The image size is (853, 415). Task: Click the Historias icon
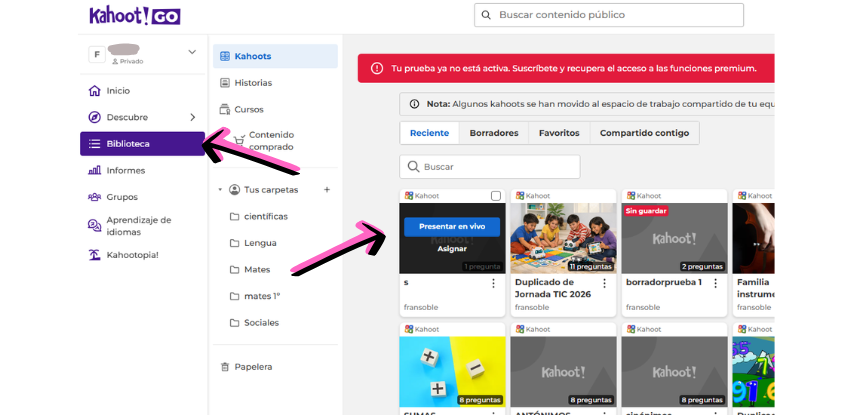click(225, 83)
